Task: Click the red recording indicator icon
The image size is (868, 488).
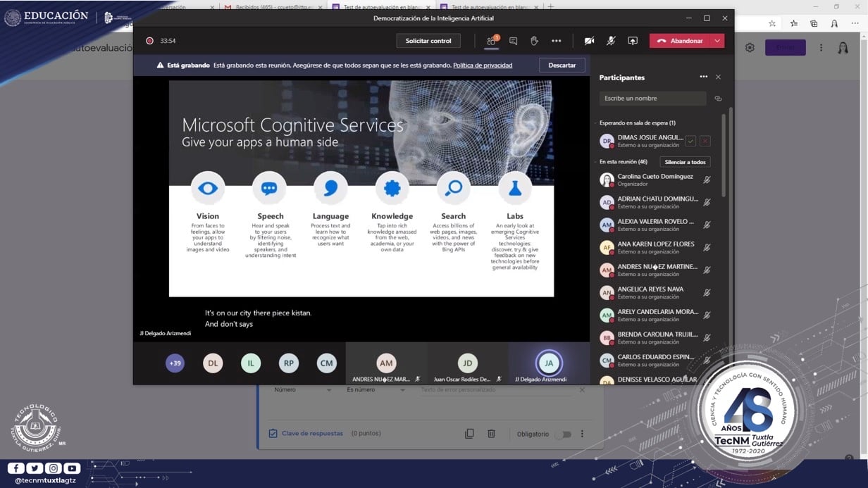Action: pyautogui.click(x=149, y=41)
